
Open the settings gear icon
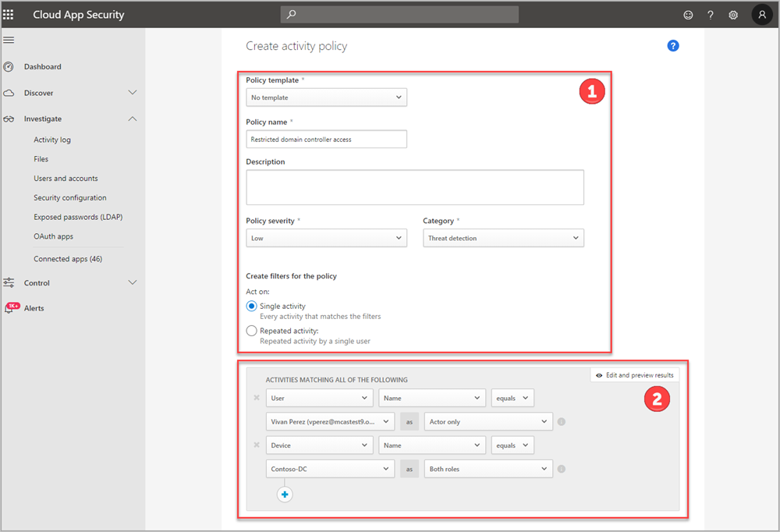732,14
